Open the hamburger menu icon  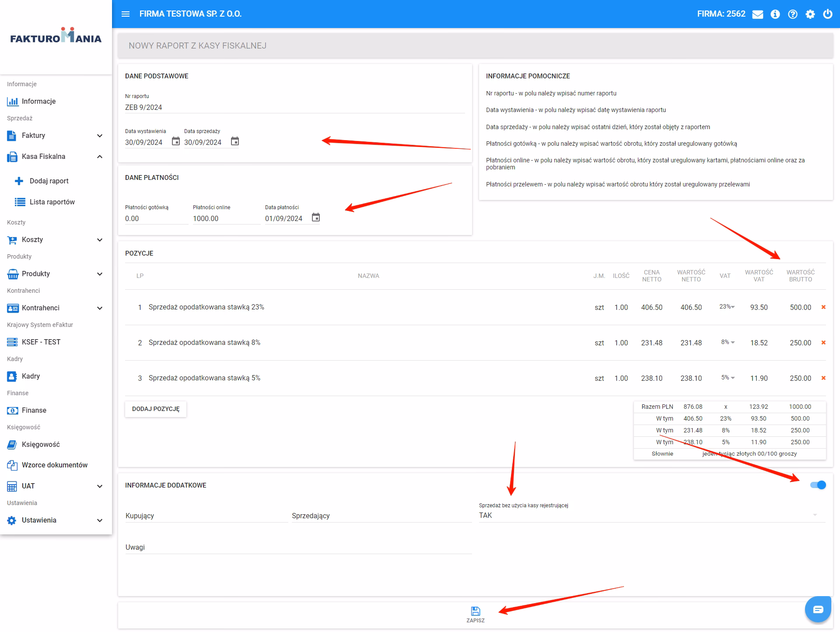coord(126,14)
